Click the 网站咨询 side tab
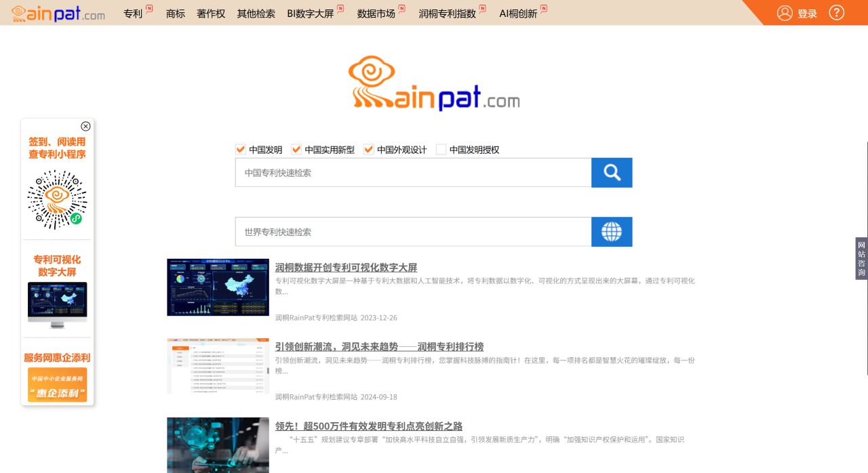This screenshot has width=868, height=473. [860, 258]
